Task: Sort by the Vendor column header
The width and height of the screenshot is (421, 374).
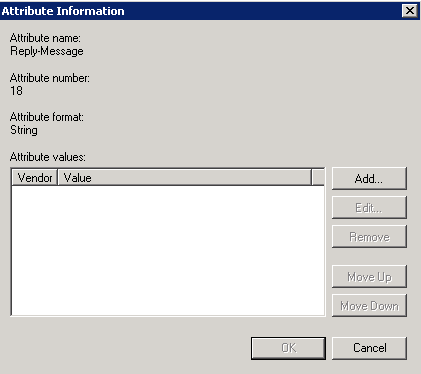Action: [35, 177]
